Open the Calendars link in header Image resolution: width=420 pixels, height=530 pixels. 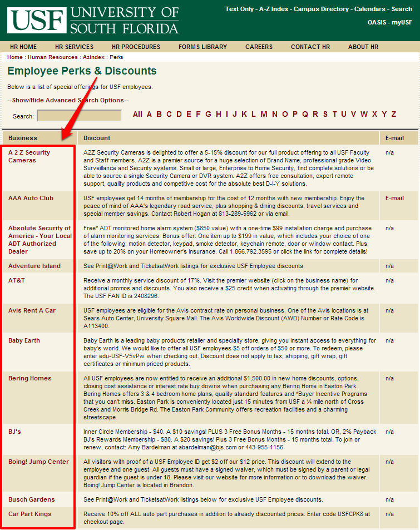click(x=369, y=9)
